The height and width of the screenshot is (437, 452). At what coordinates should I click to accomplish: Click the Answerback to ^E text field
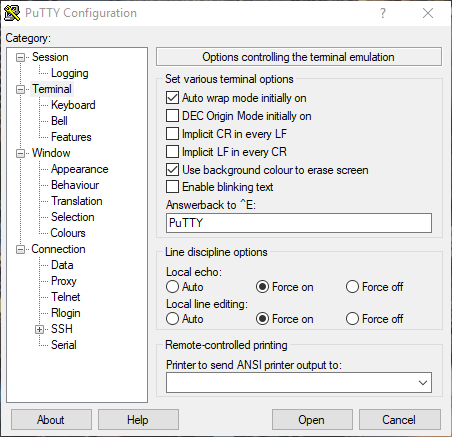point(299,223)
